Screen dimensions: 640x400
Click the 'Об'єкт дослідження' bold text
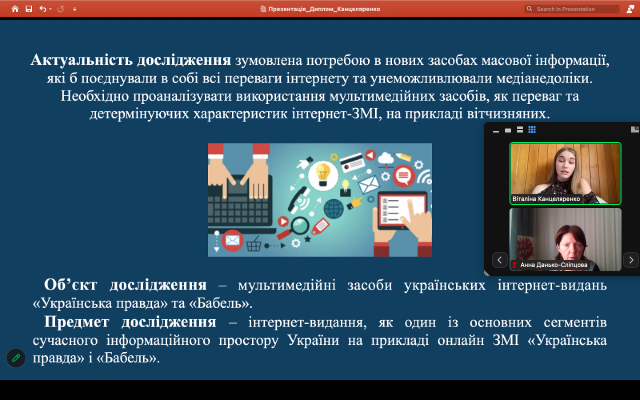(x=125, y=285)
